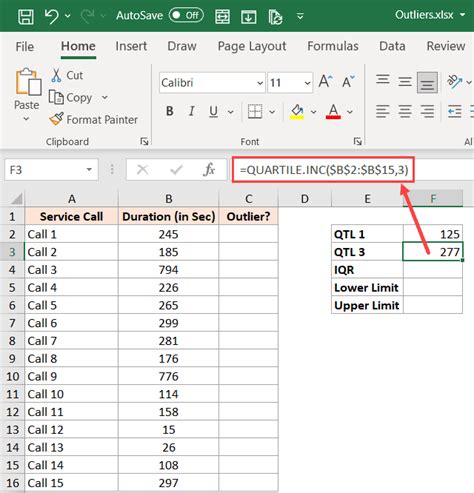The width and height of the screenshot is (474, 493).
Task: Apply Center horizontal alignment icon
Action: pos(405,111)
